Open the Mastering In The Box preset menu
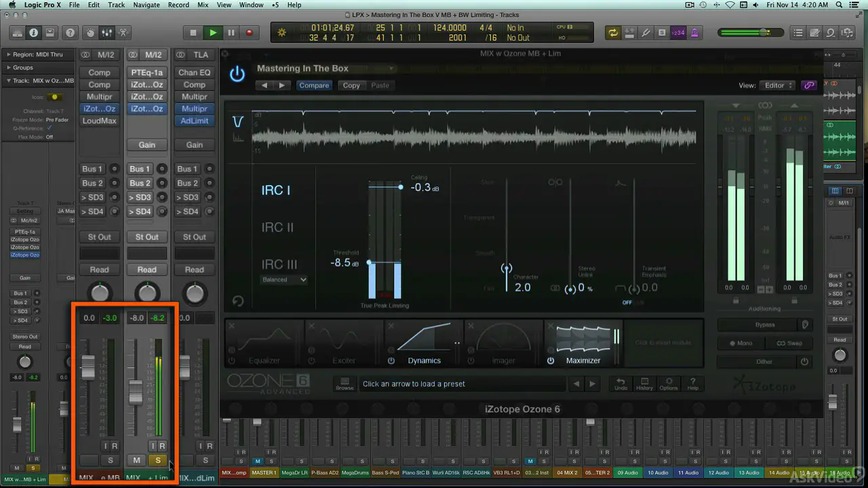Viewport: 868px width, 488px height. 325,68
